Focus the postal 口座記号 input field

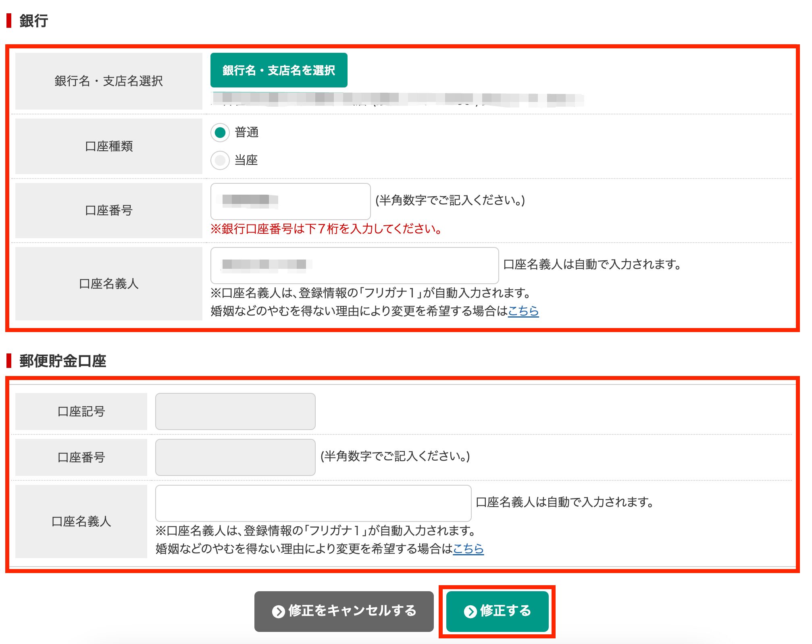click(x=235, y=411)
